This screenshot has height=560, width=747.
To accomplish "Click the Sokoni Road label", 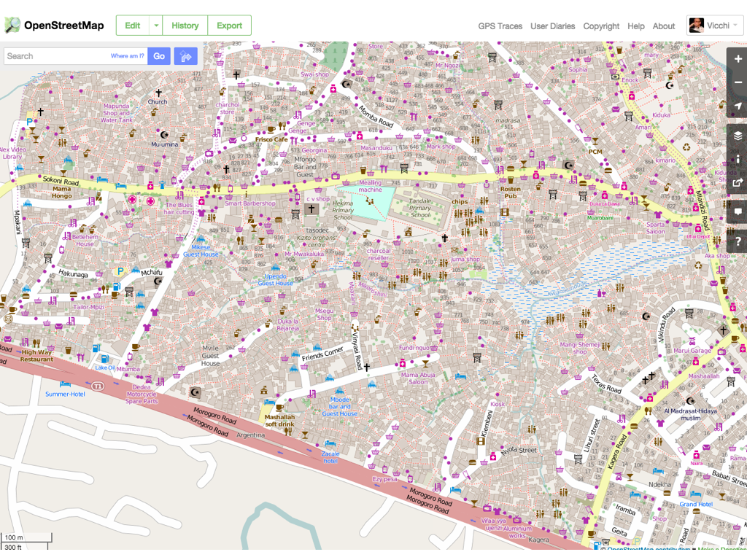I will point(61,182).
